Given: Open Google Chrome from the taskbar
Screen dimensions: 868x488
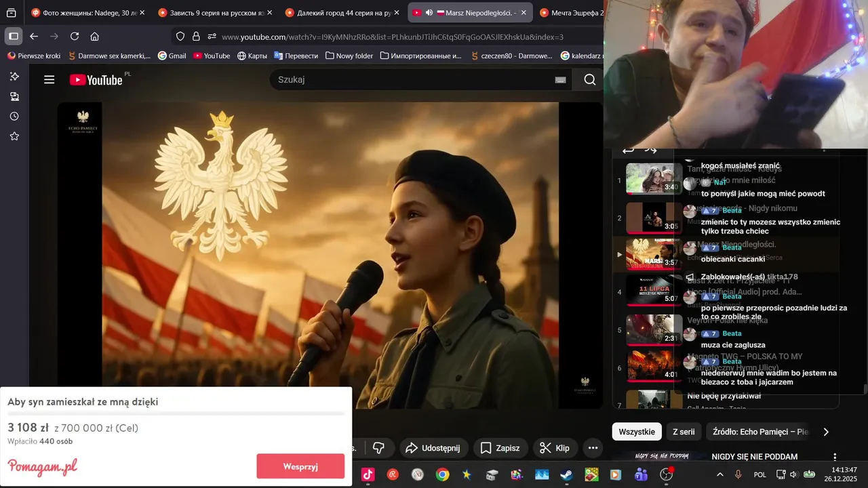Looking at the screenshot, I should pos(442,474).
